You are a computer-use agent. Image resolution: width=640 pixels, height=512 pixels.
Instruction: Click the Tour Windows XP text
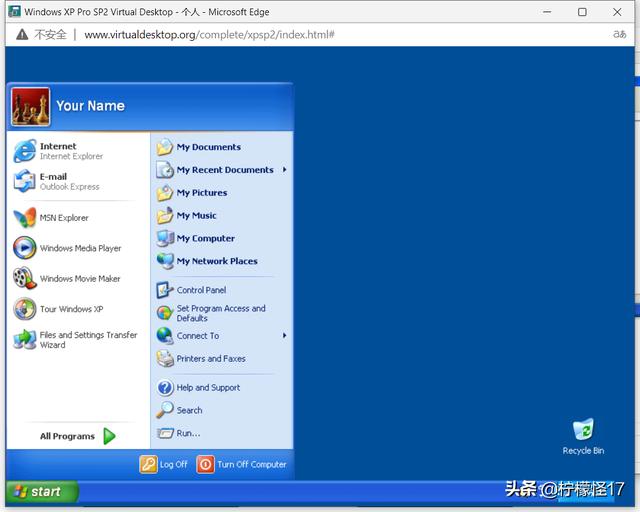coord(71,309)
